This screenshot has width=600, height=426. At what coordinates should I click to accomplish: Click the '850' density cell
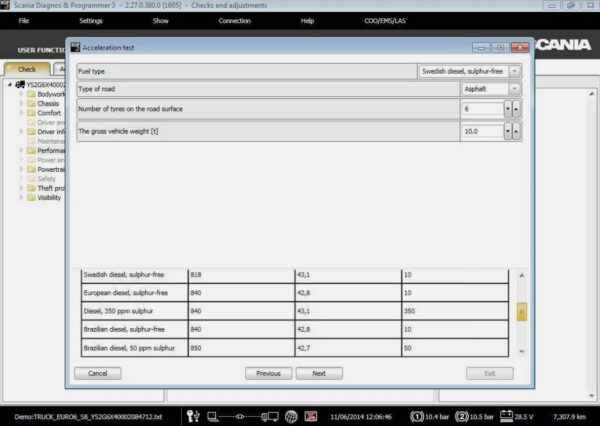[241, 348]
